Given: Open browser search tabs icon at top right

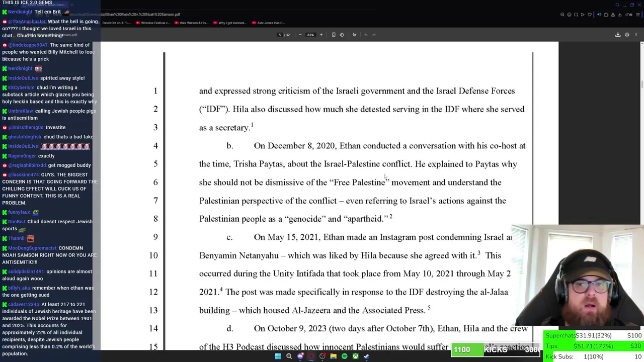Looking at the screenshot, I should point(618,5).
